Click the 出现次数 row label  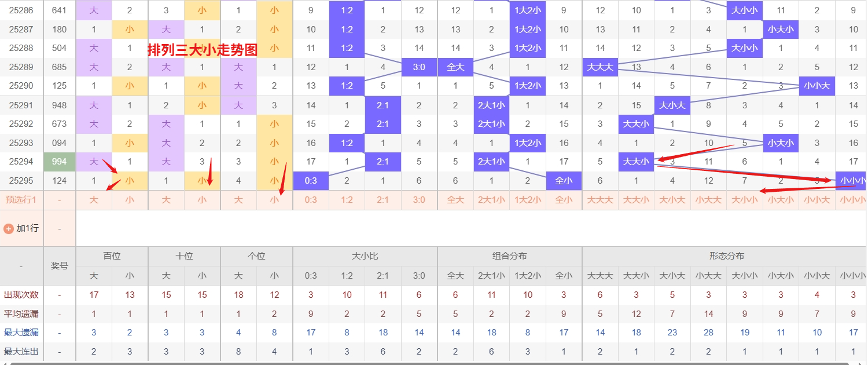(x=21, y=295)
